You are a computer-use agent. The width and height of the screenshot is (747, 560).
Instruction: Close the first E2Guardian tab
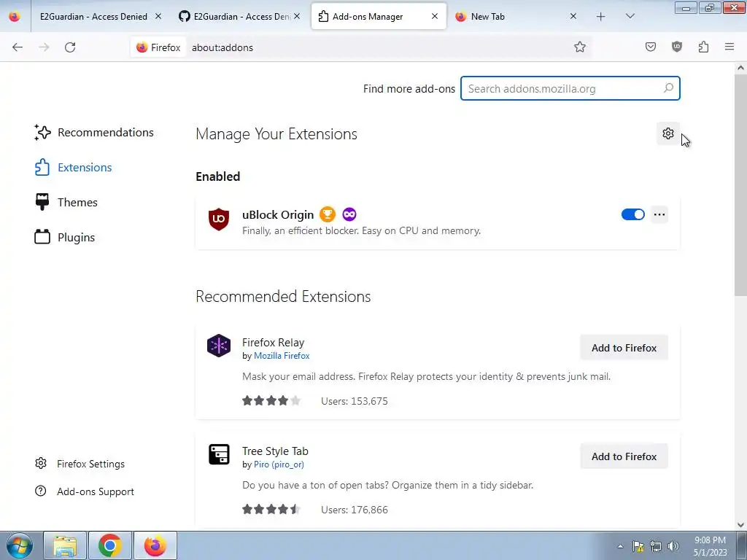(x=158, y=16)
